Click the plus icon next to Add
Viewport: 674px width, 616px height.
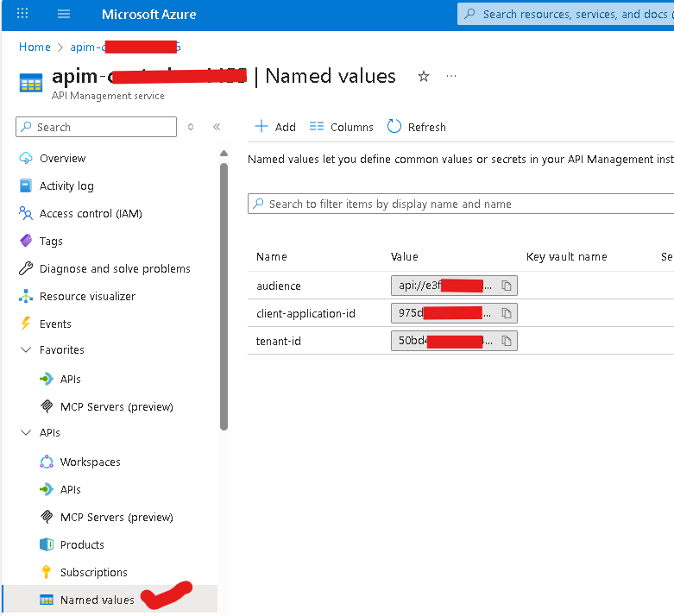(x=261, y=126)
